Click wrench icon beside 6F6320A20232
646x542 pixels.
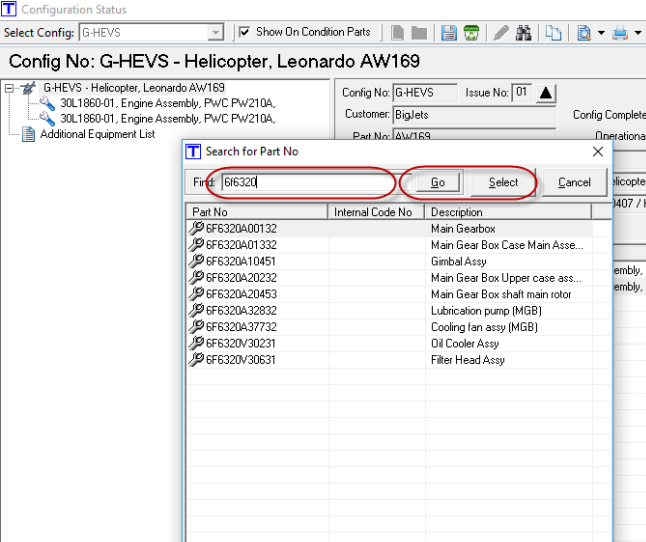tap(196, 277)
